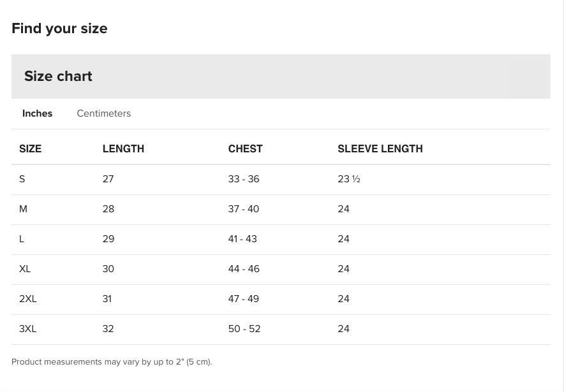Switch to the Centimeters tab
This screenshot has width=564, height=392.
103,113
